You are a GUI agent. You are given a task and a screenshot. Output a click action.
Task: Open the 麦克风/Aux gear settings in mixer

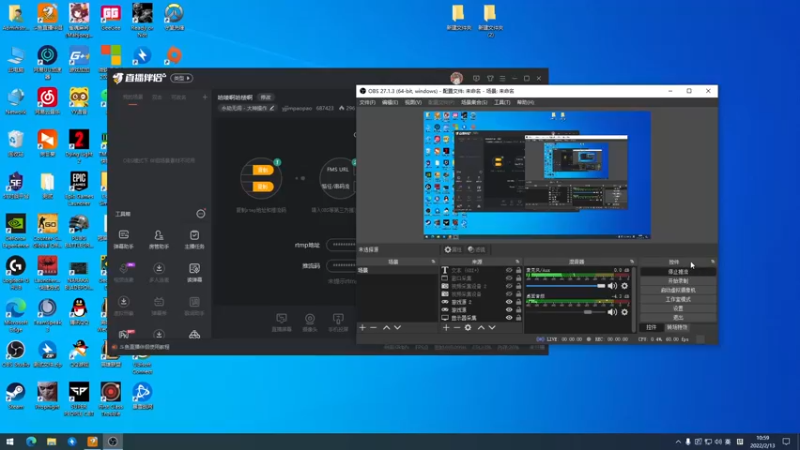click(624, 286)
